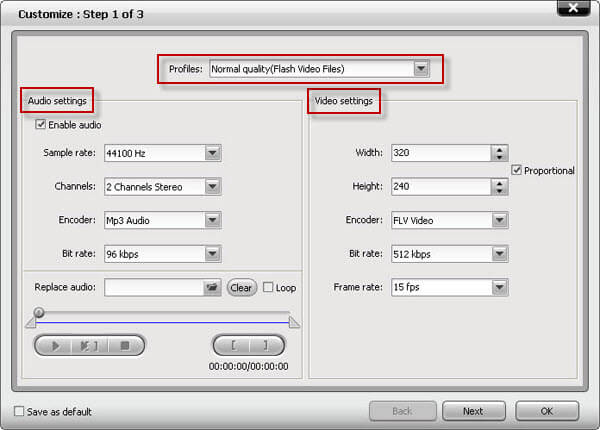Viewport: 600px width, 430px height.
Task: Click the Video settings group label
Action: coord(344,101)
